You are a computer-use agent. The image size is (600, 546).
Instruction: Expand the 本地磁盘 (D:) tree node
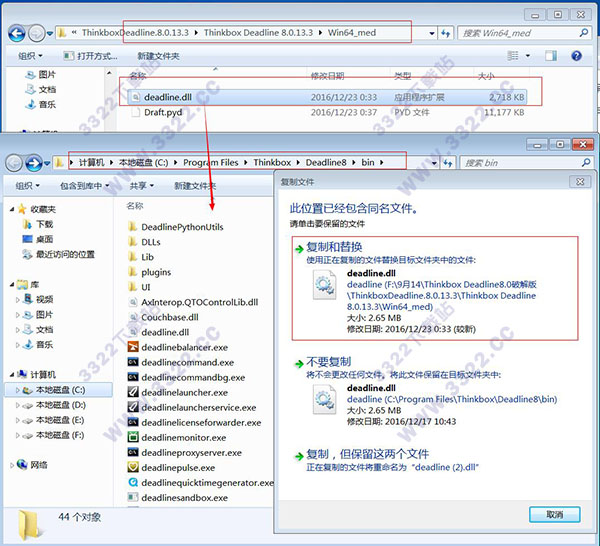pyautogui.click(x=18, y=405)
